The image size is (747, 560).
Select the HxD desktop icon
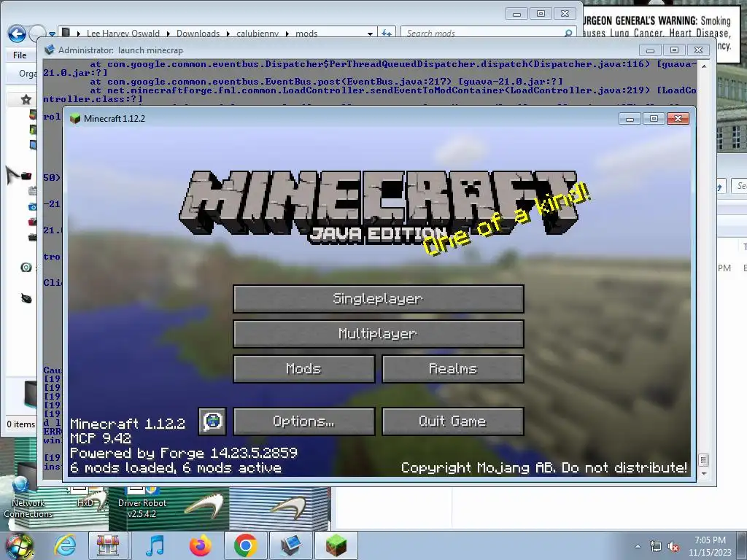click(x=86, y=497)
